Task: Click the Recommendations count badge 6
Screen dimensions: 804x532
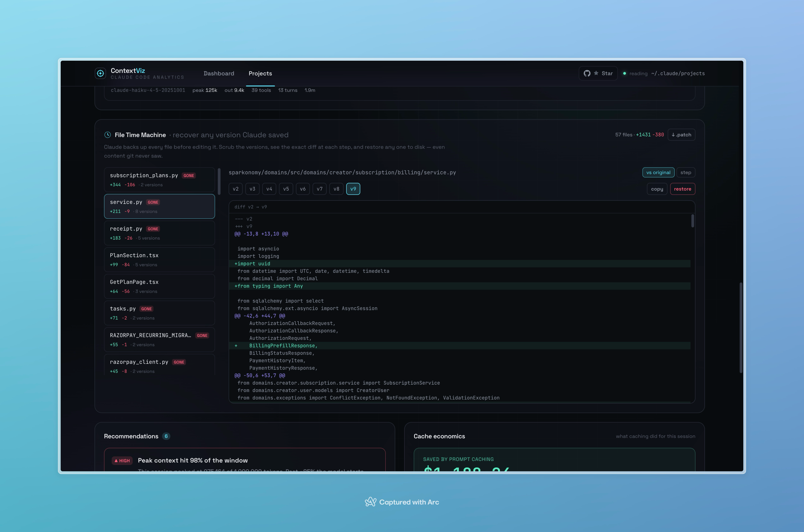Action: tap(166, 436)
